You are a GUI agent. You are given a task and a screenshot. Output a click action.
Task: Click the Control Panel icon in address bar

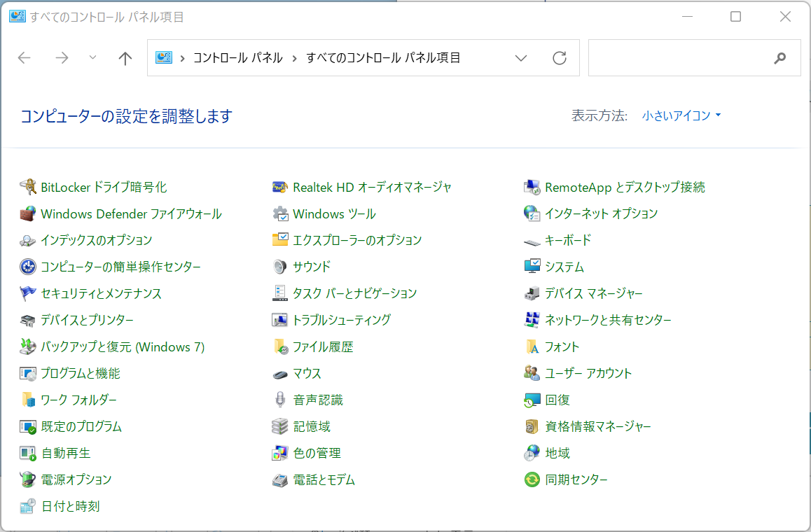click(x=163, y=57)
